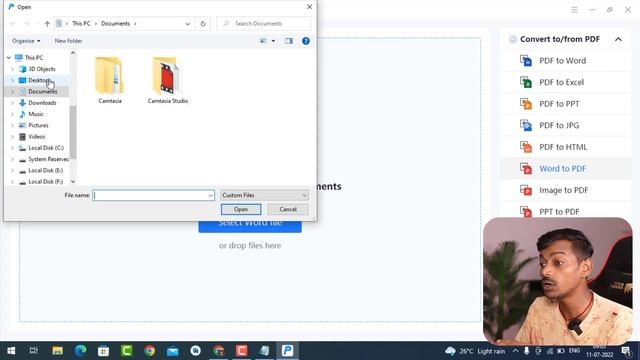Collapse the Convert to/from PDF section
The height and width of the screenshot is (360, 640).
[x=618, y=40]
